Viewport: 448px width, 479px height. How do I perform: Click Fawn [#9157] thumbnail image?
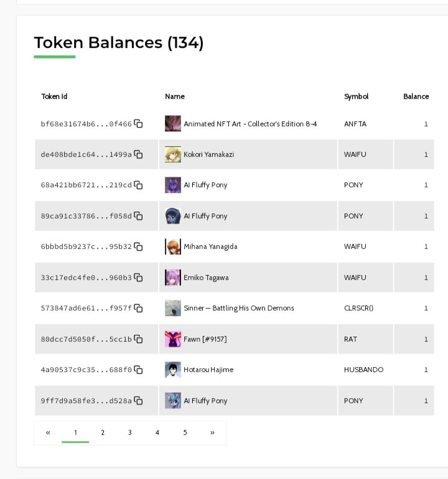tap(173, 339)
